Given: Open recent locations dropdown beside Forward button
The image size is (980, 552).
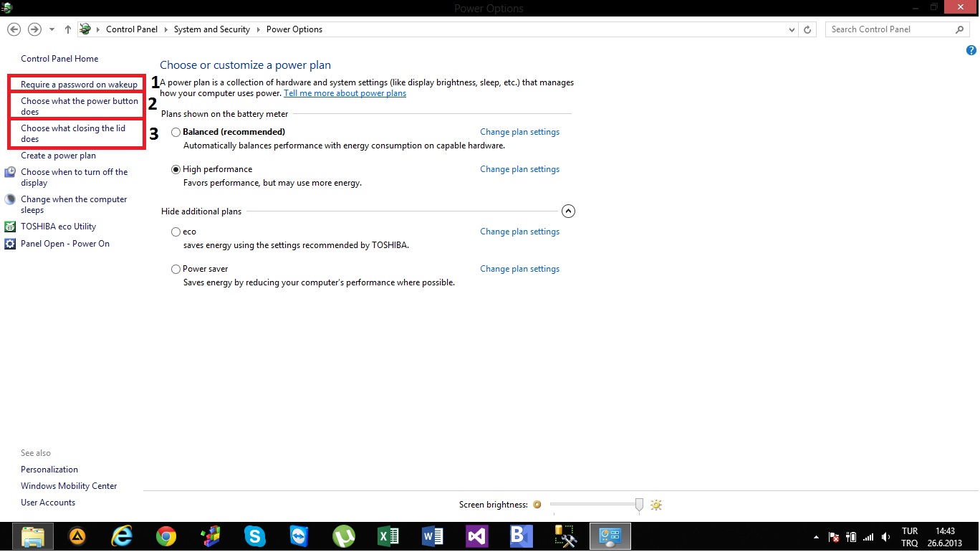Looking at the screenshot, I should (52, 29).
